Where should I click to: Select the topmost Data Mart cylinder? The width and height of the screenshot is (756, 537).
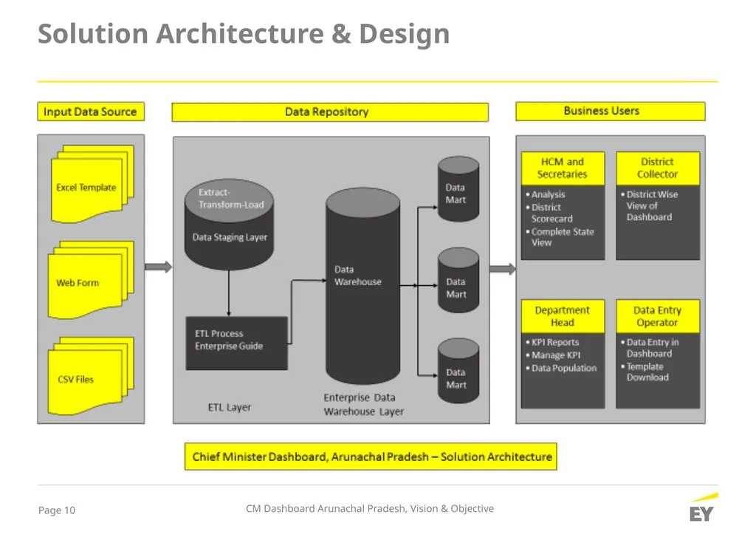[458, 188]
